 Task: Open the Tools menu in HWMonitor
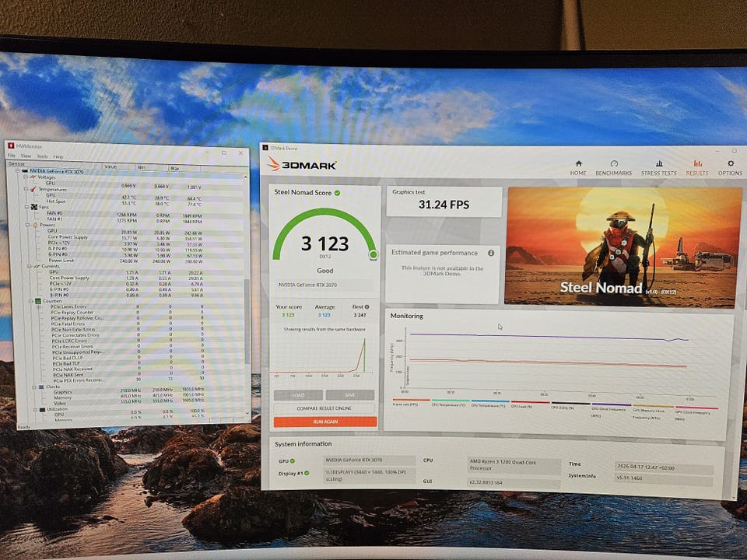(x=42, y=156)
